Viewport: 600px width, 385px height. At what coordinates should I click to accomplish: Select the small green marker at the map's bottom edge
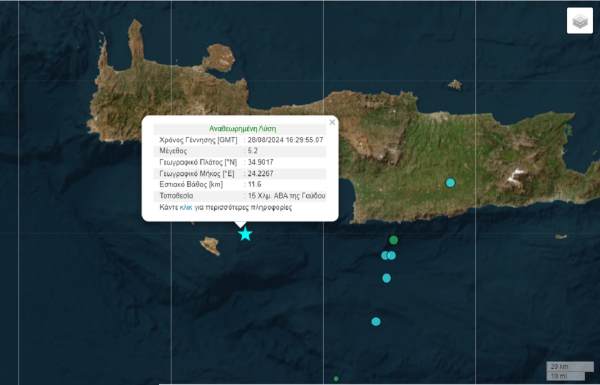[336, 378]
